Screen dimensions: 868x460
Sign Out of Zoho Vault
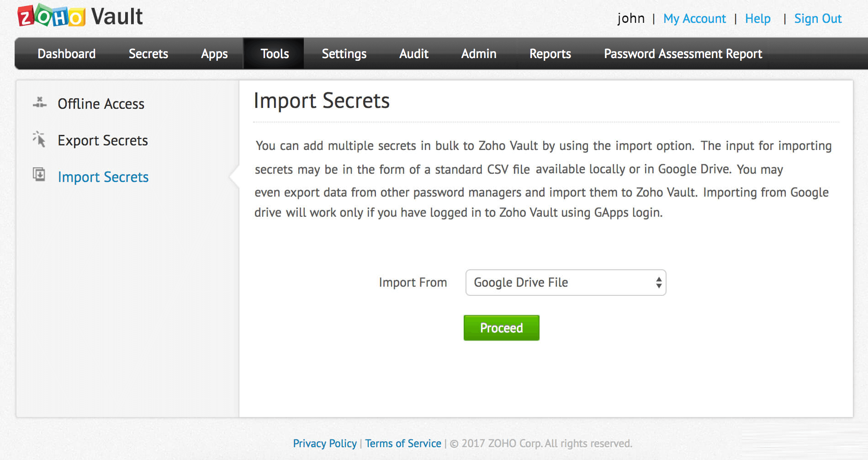818,19
